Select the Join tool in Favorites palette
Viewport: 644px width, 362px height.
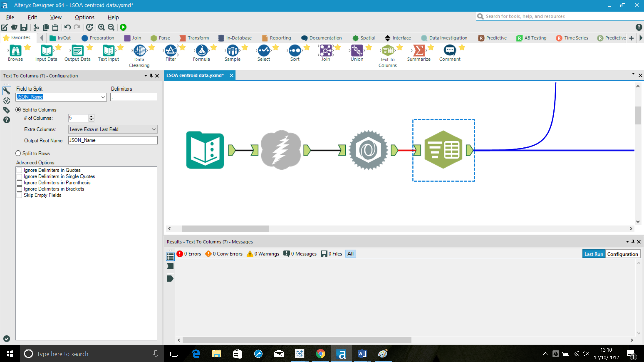[x=326, y=53]
